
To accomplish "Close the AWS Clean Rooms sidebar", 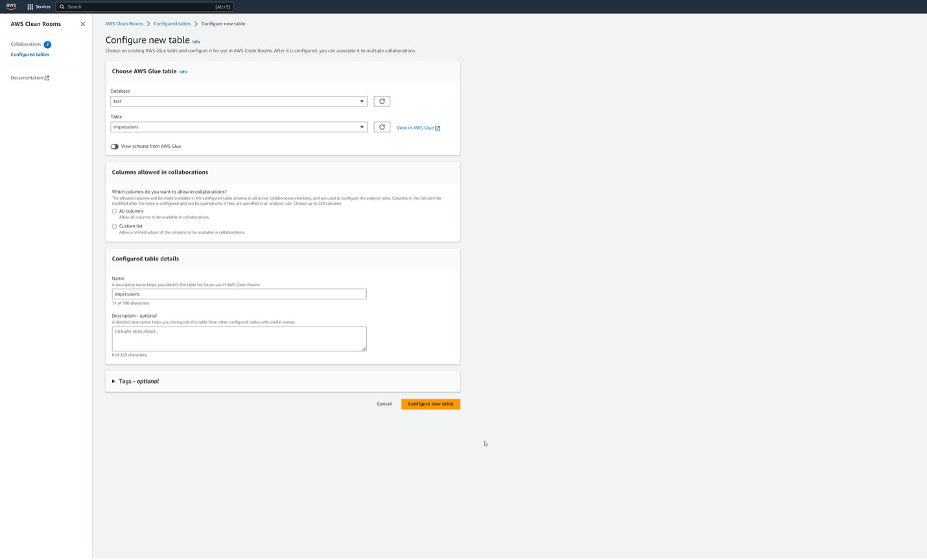I will 82,24.
